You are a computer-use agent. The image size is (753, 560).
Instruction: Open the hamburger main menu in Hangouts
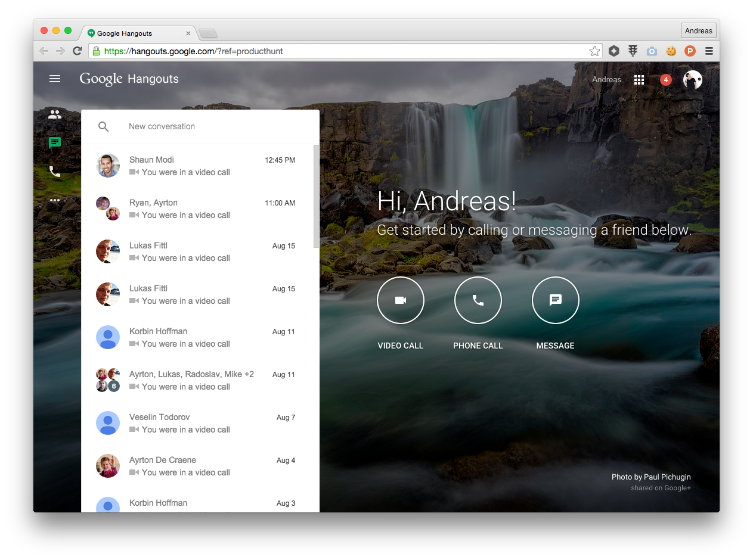pos(55,79)
